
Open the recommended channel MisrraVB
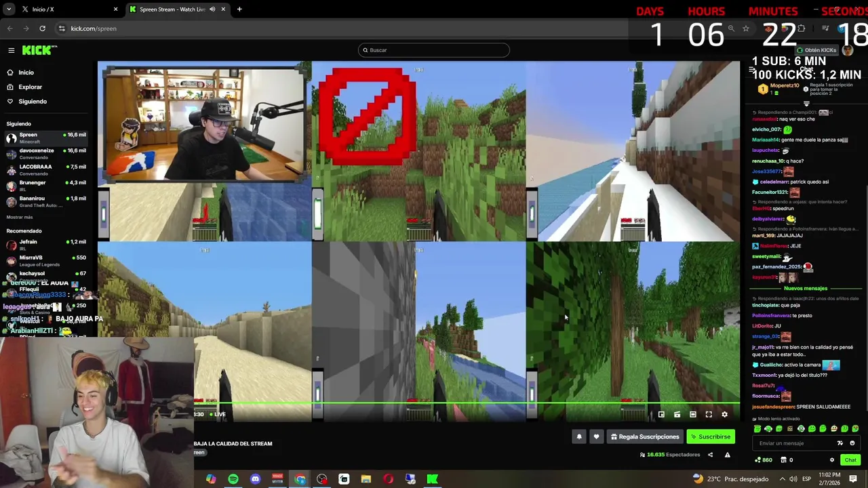point(46,260)
